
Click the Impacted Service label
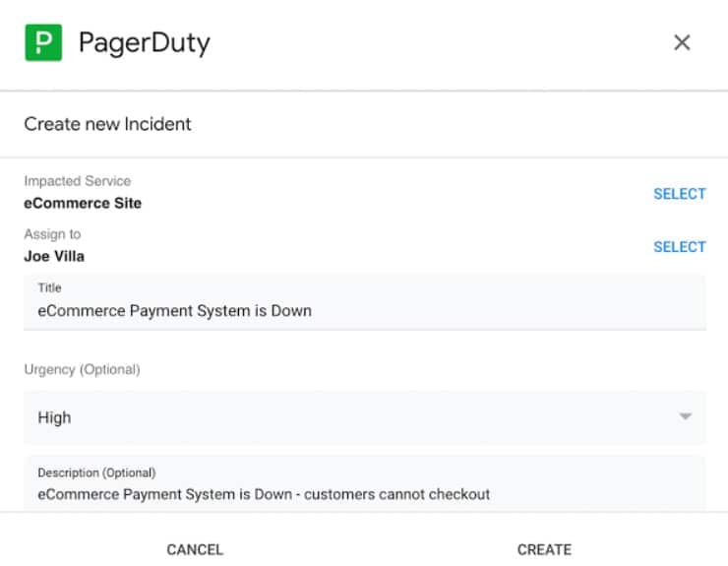[x=78, y=181]
